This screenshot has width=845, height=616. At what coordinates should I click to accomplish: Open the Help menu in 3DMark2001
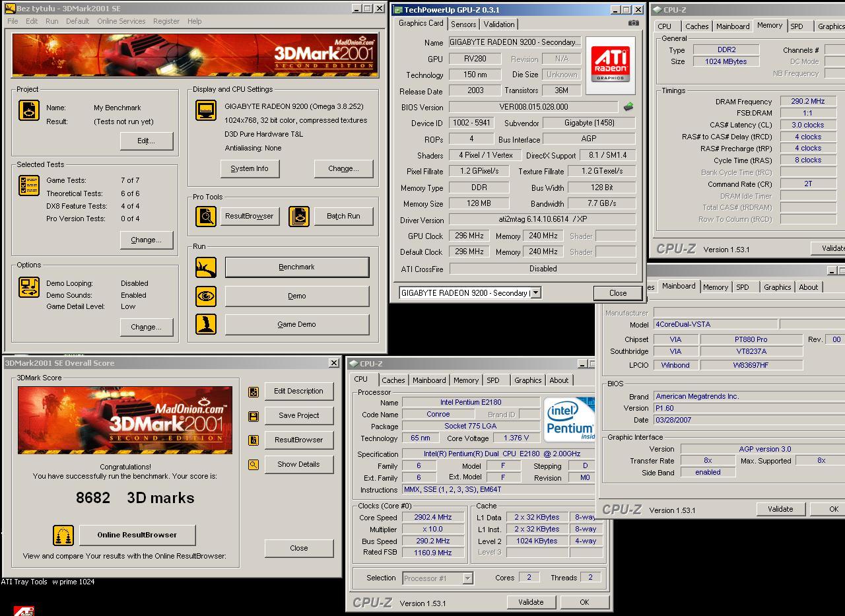[x=194, y=21]
